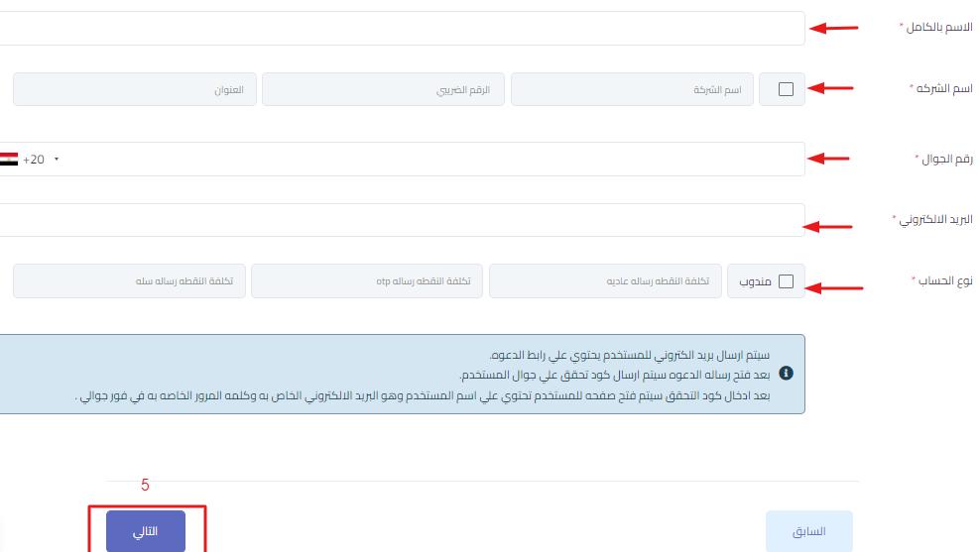Click the تكلفة النقطه رساله otp field

367,281
